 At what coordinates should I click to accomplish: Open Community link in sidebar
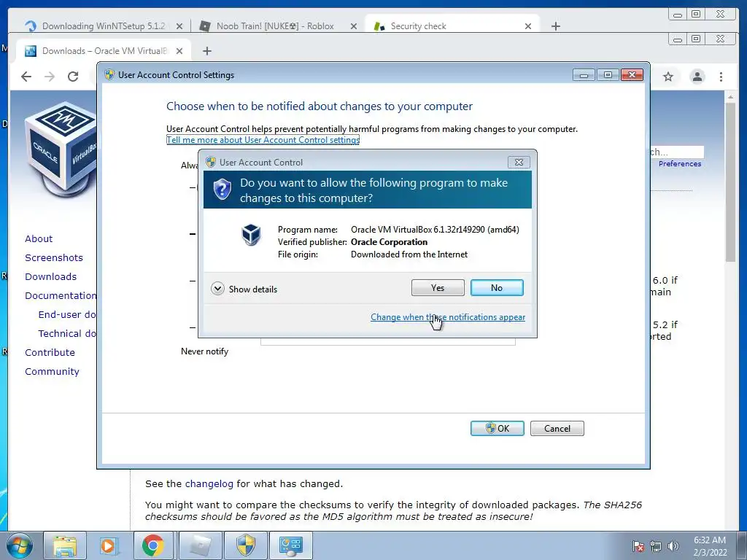pyautogui.click(x=52, y=371)
